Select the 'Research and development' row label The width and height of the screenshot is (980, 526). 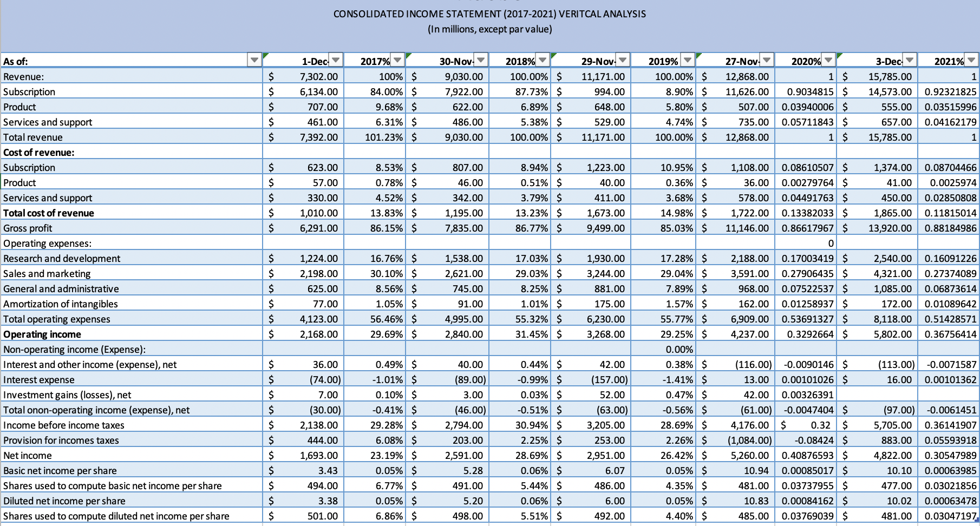tap(62, 259)
